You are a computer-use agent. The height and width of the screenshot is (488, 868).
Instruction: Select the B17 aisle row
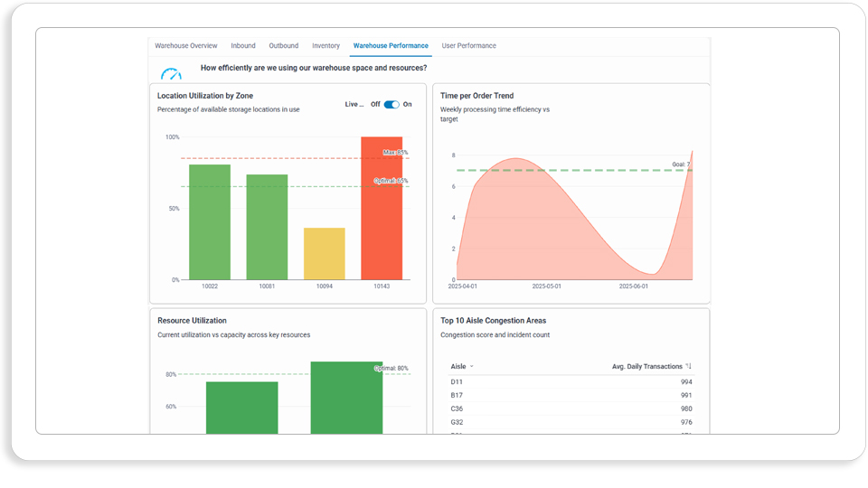click(571, 395)
